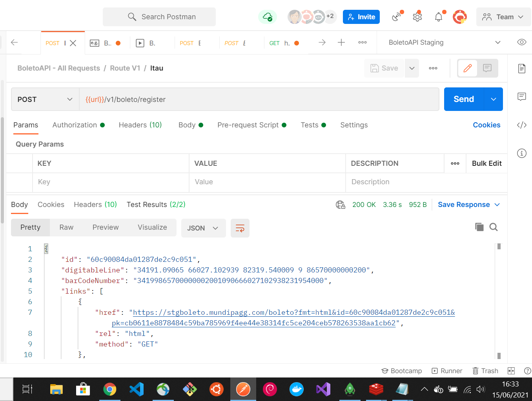Click the response body vertical scrollbar

click(x=499, y=301)
